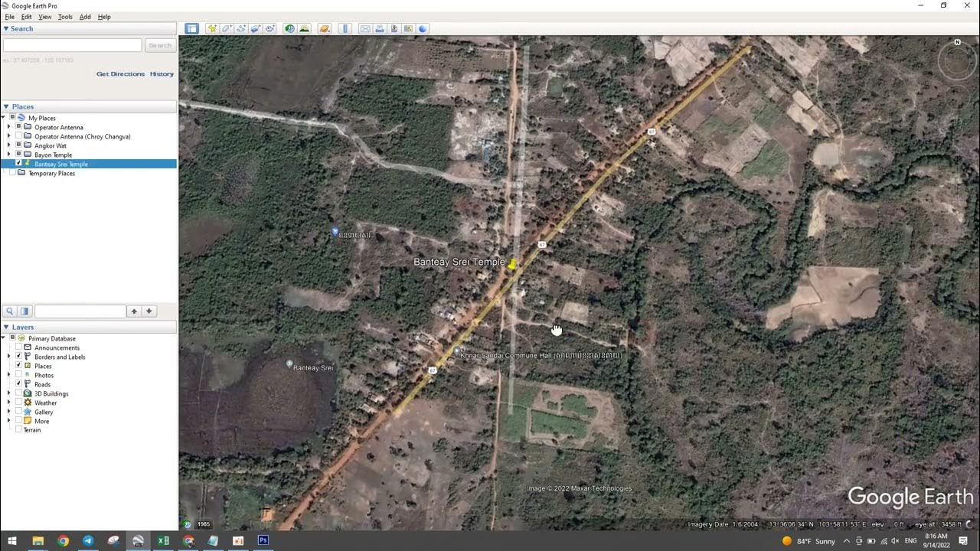Image resolution: width=980 pixels, height=551 pixels.
Task: Click the Search button
Action: click(x=160, y=45)
